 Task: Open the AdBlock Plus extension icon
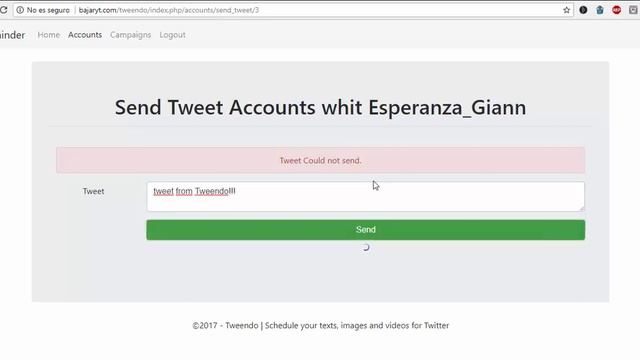[616, 10]
